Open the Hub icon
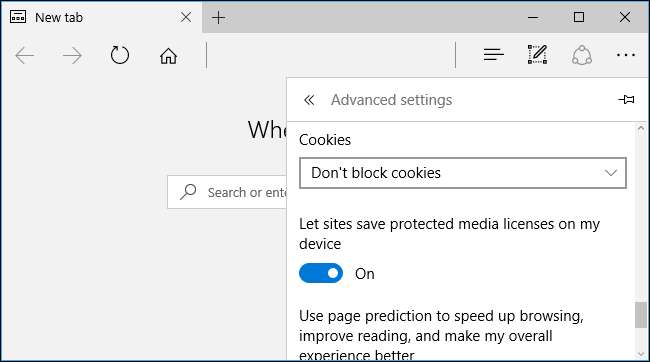This screenshot has width=650, height=362. (493, 55)
